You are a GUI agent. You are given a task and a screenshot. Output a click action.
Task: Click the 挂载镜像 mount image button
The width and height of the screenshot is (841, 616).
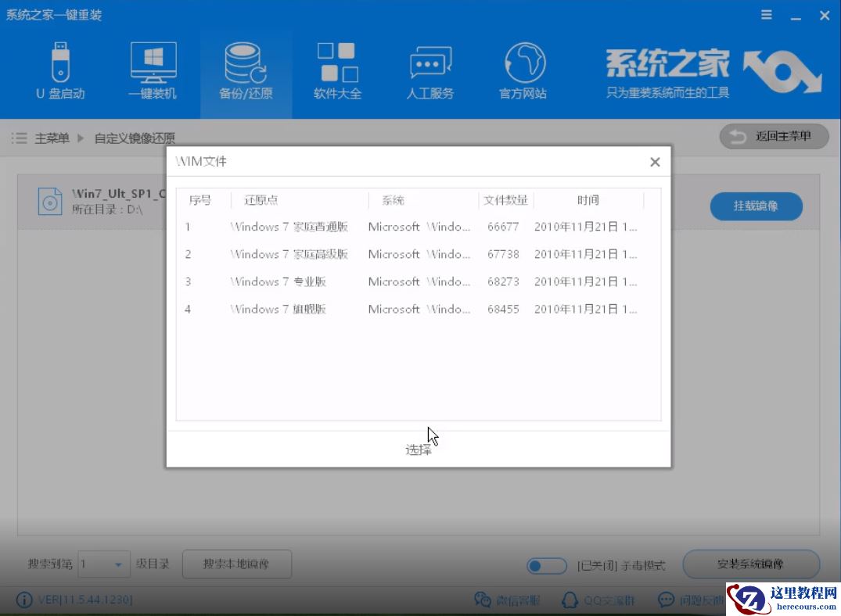click(756, 206)
